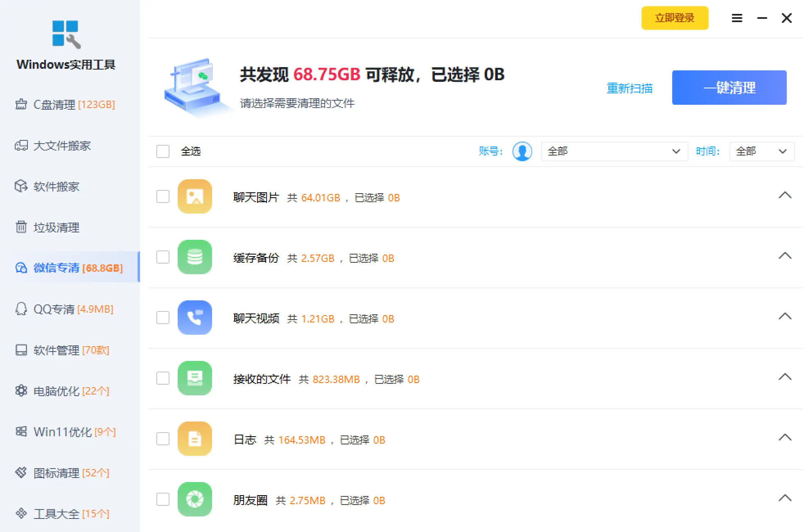Click the green 缓存备份 database icon
This screenshot has width=804, height=532.
tap(194, 257)
